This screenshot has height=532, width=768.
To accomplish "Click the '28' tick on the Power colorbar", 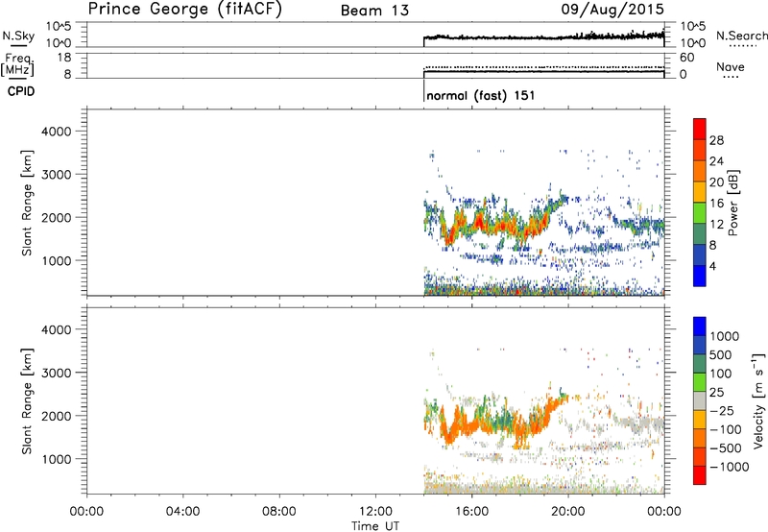I will (716, 140).
